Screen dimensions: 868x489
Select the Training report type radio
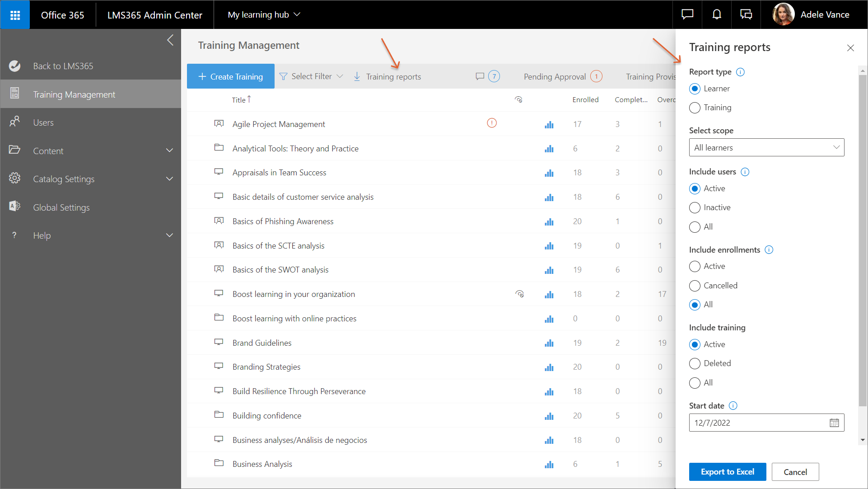(695, 108)
